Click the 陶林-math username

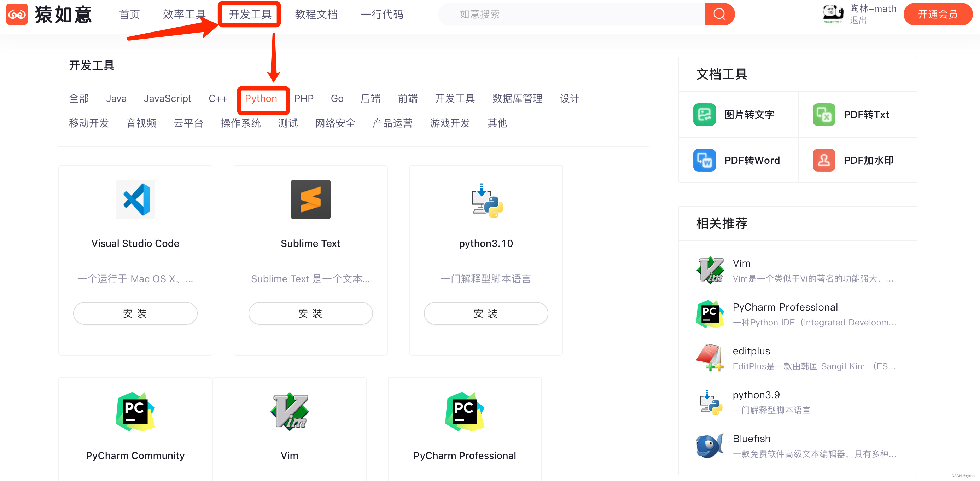coord(873,8)
